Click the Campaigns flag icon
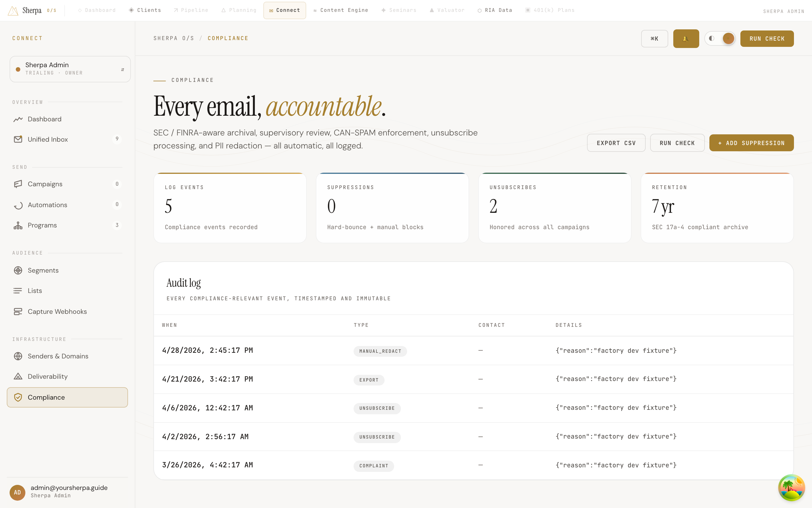The height and width of the screenshot is (508, 812). click(x=18, y=184)
